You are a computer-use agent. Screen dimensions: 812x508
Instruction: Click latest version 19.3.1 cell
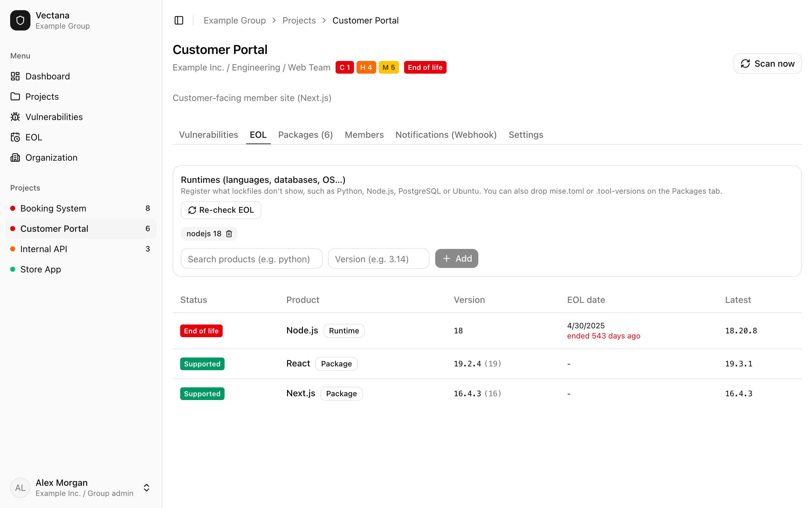[738, 364]
